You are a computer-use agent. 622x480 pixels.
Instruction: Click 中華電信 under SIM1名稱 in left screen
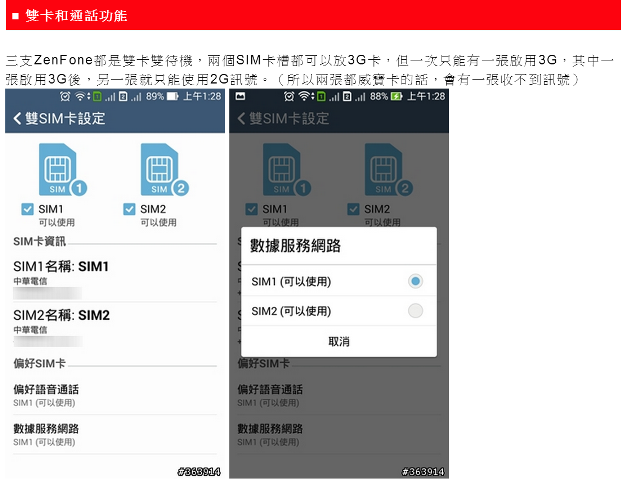point(30,281)
